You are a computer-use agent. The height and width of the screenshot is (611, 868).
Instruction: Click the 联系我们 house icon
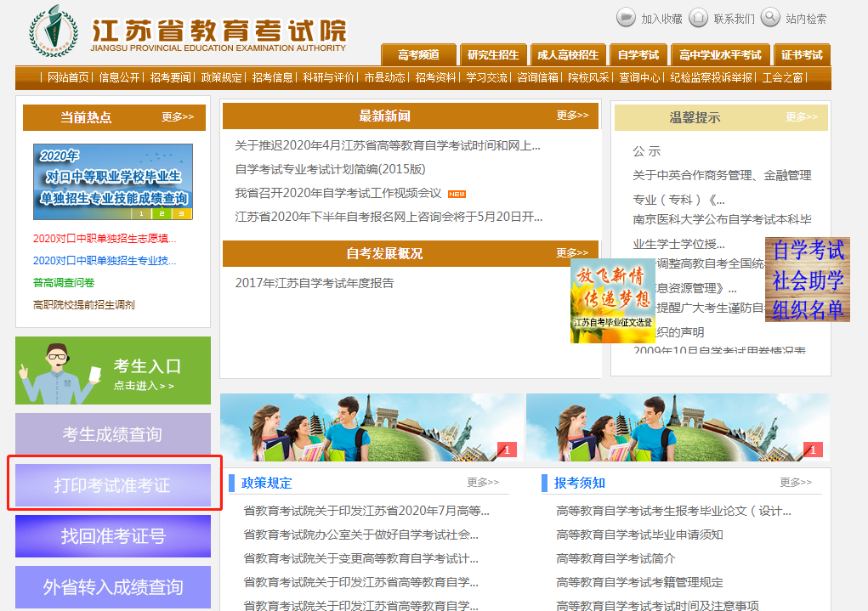(698, 17)
